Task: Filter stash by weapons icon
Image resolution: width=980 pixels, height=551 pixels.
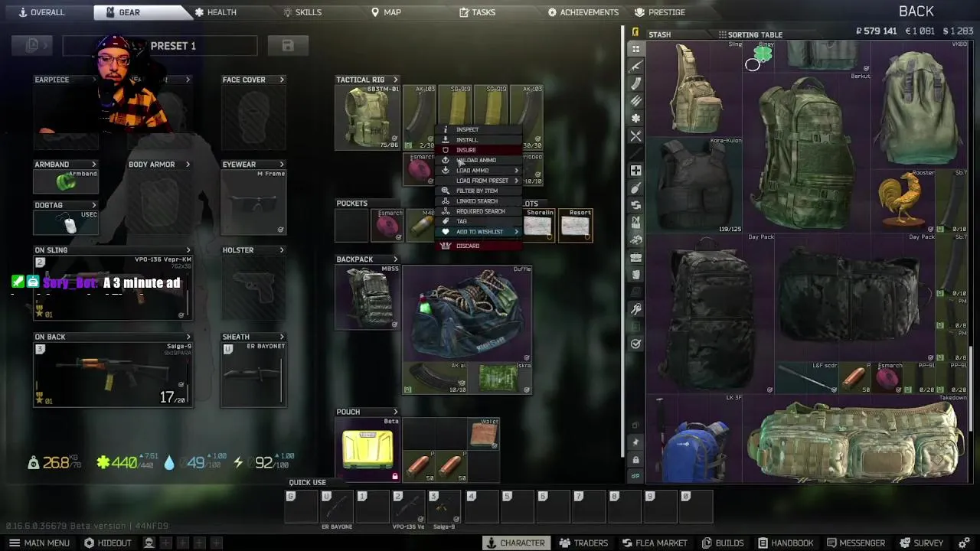Action: click(x=635, y=67)
